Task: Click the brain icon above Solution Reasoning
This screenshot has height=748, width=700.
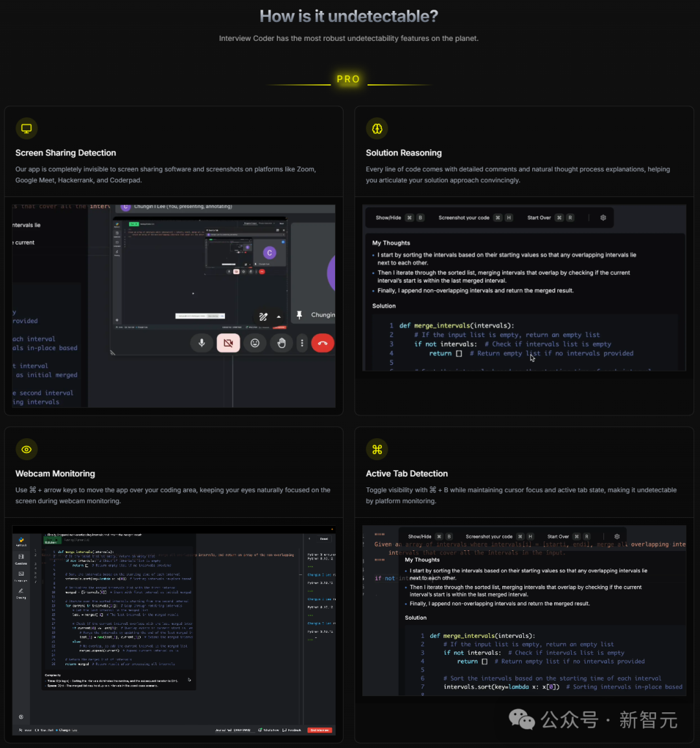Action: 377,128
